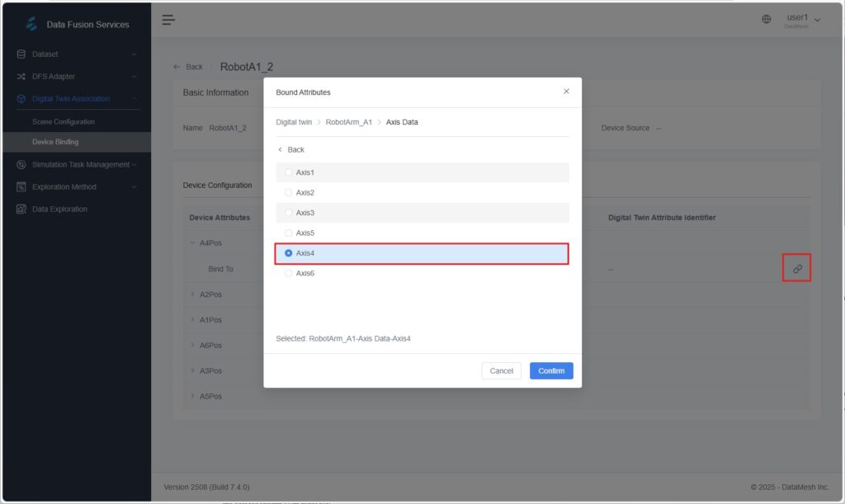Choose the Axis3 radio option
Image resolution: width=845 pixels, height=504 pixels.
click(289, 213)
